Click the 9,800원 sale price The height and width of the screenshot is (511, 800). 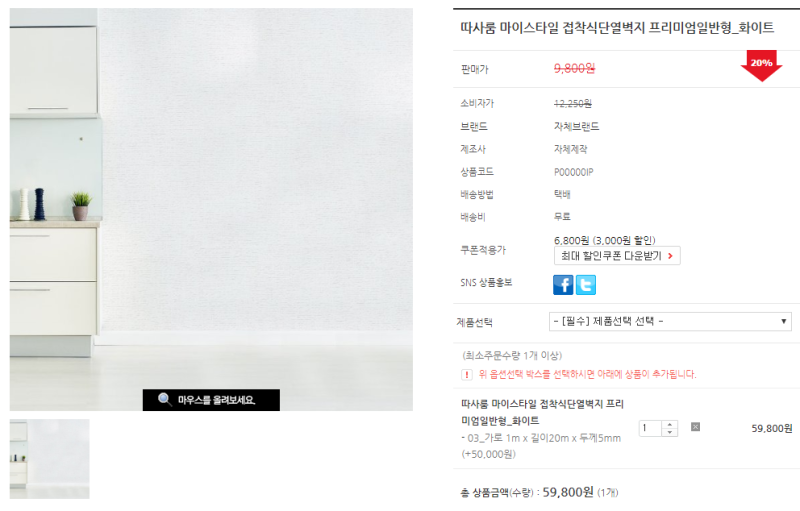574,68
